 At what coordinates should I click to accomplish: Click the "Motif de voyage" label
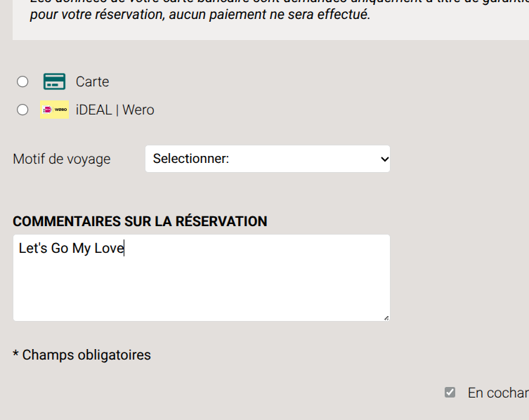(62, 159)
